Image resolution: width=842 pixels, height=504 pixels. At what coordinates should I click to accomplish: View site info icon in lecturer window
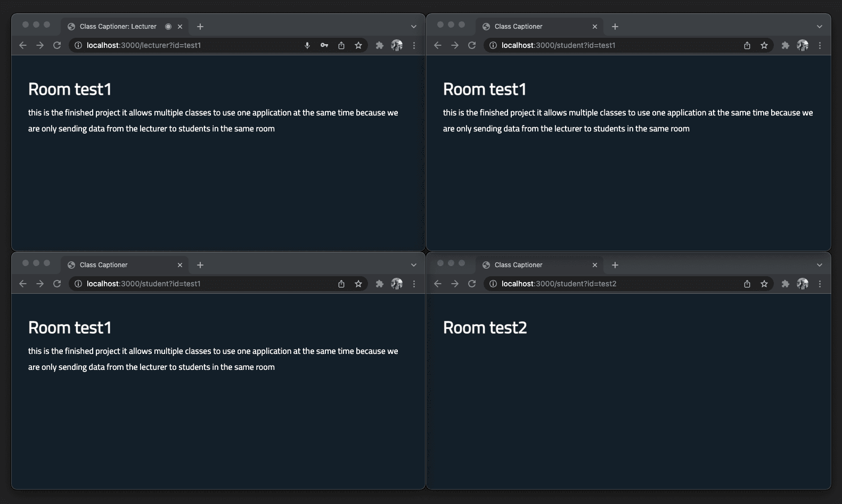click(78, 45)
